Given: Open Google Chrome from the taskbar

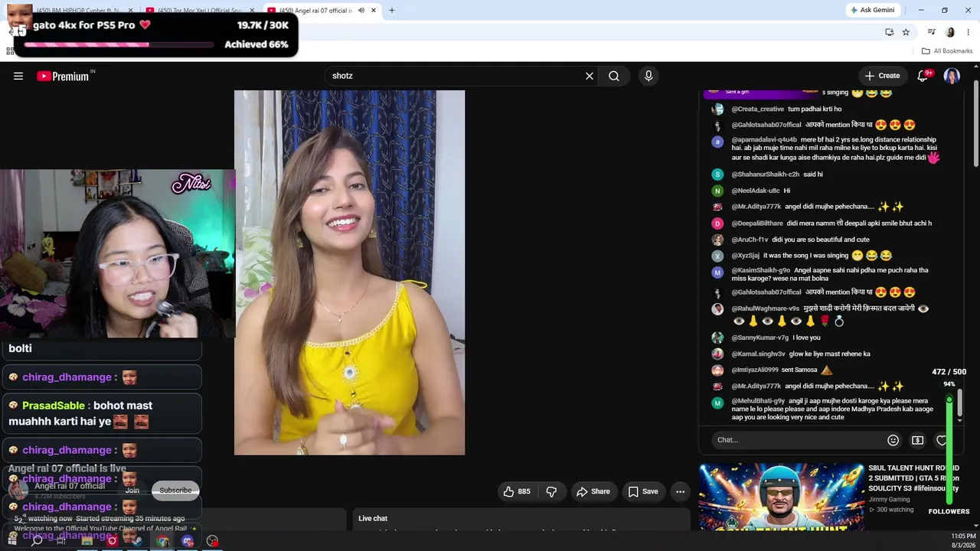Looking at the screenshot, I should 162,541.
